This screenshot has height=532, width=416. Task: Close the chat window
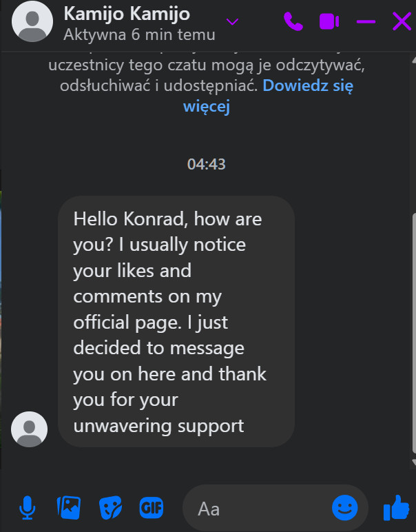tap(402, 21)
